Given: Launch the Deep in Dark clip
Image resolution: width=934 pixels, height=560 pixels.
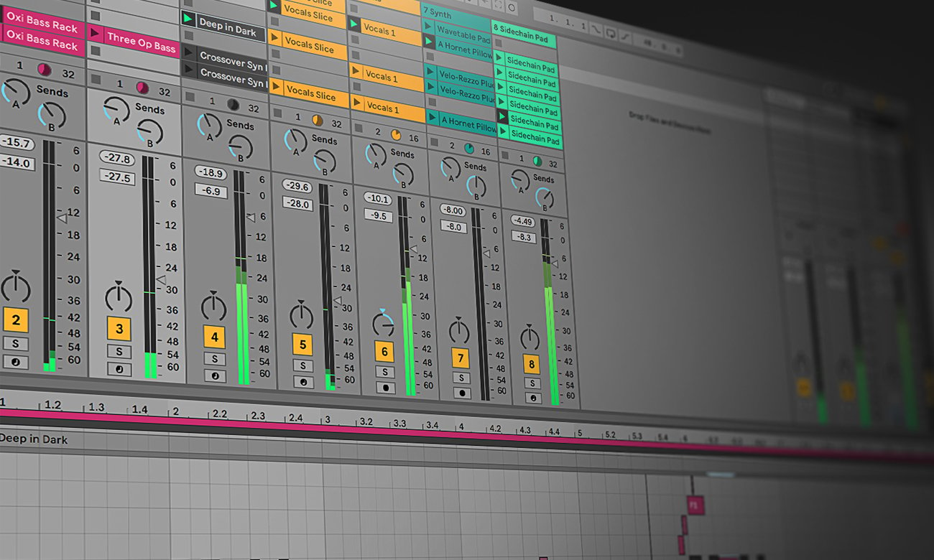Looking at the screenshot, I should click(x=188, y=18).
